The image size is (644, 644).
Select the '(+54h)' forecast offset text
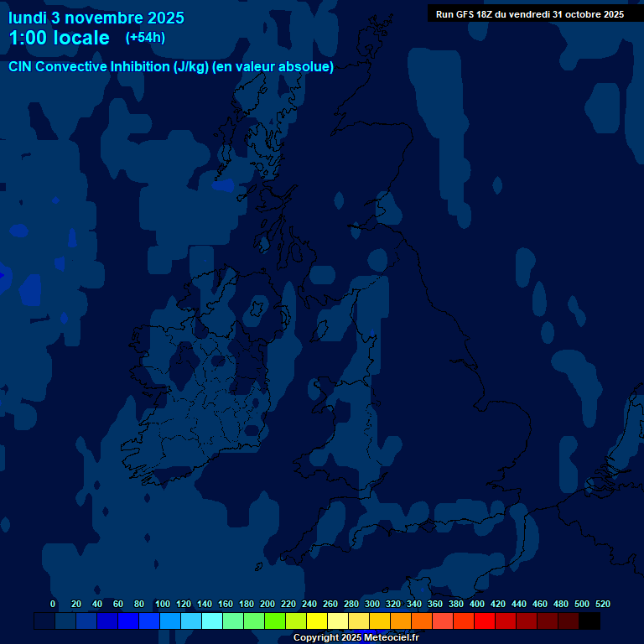(145, 38)
